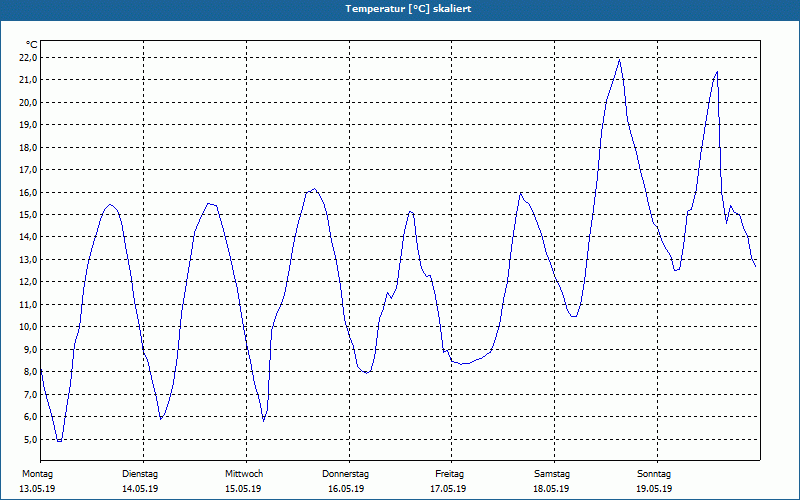Select the '21,0' y-axis label

28,80
